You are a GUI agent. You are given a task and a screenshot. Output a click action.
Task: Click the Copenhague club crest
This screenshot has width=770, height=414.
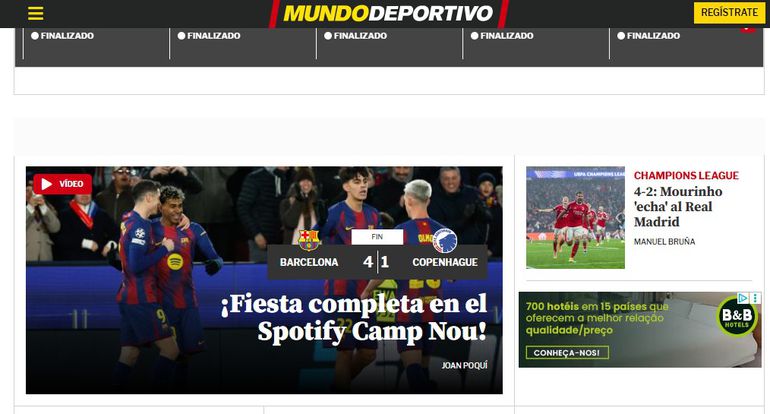point(444,241)
